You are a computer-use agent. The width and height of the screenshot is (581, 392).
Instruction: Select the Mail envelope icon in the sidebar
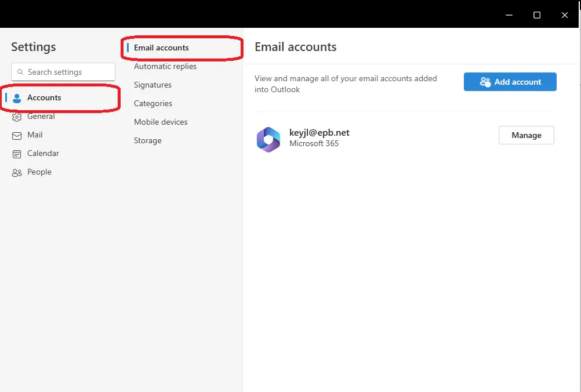click(x=17, y=135)
